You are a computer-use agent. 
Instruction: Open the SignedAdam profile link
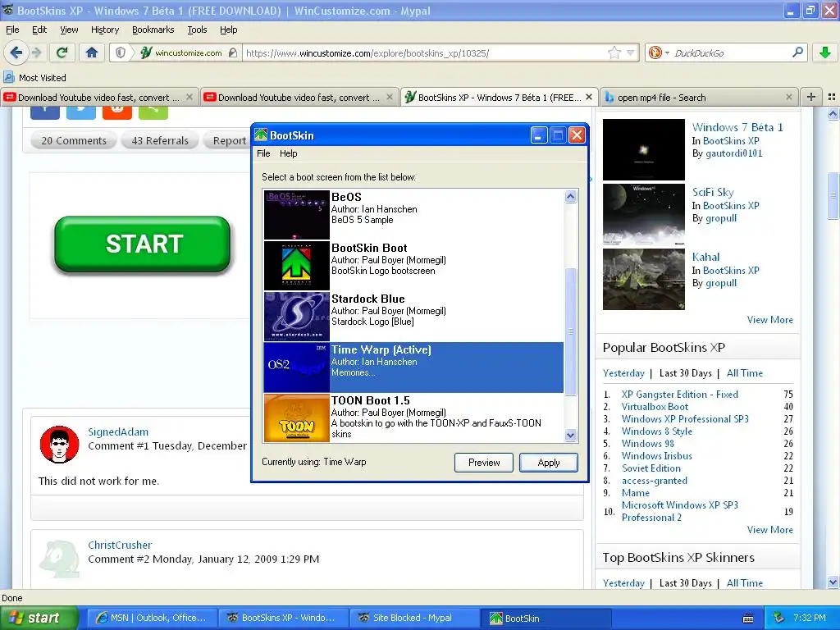coord(118,431)
